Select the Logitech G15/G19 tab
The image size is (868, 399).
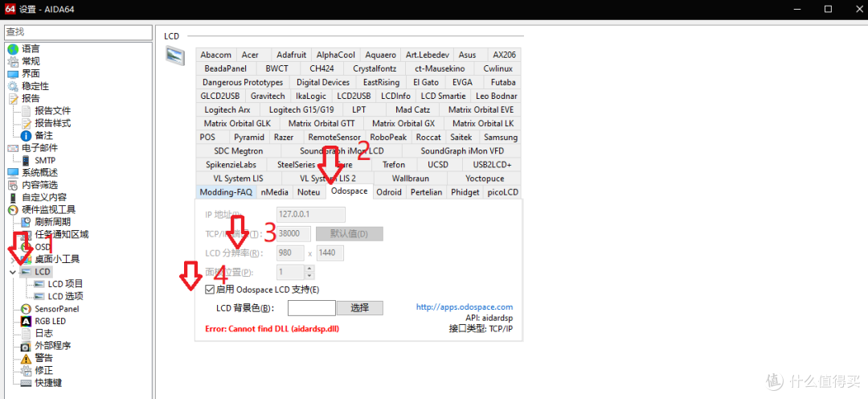(301, 109)
